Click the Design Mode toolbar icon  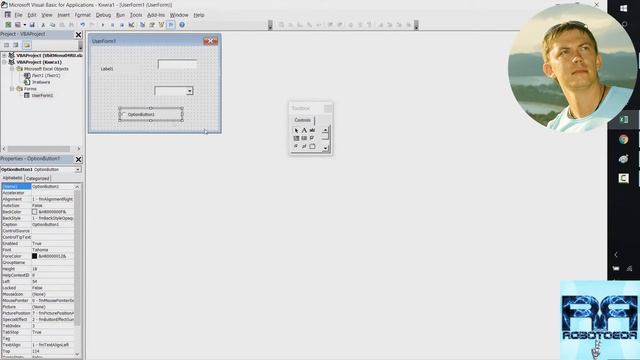coord(131,25)
